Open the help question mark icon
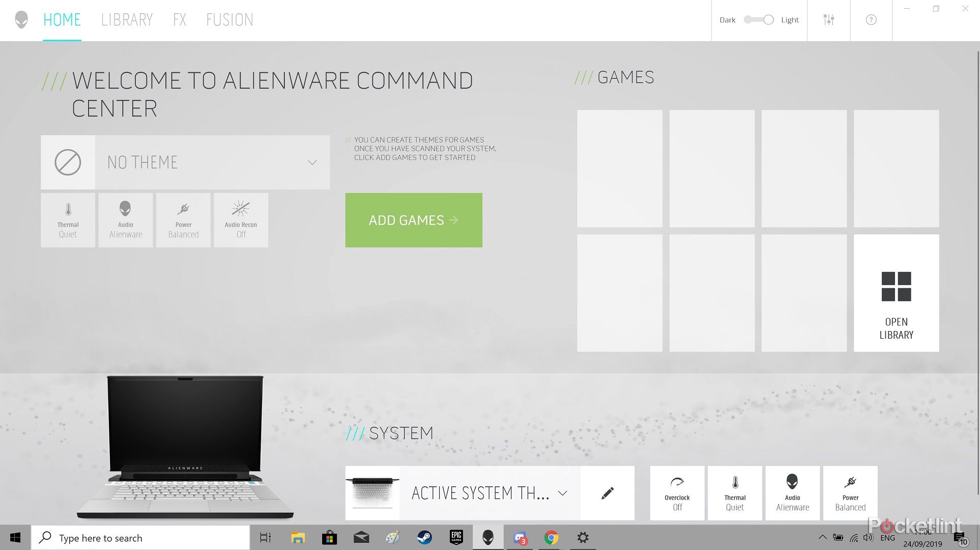Screen dimensions: 980x550 coord(871,20)
